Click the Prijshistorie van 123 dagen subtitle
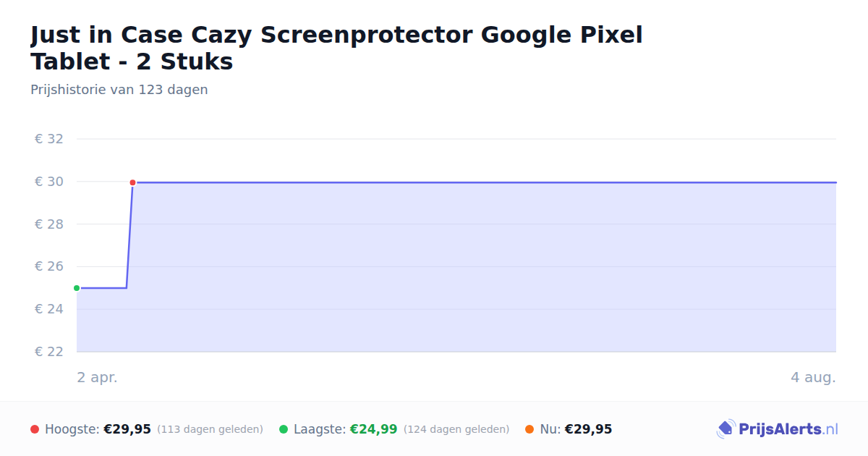The height and width of the screenshot is (456, 868). click(x=119, y=90)
